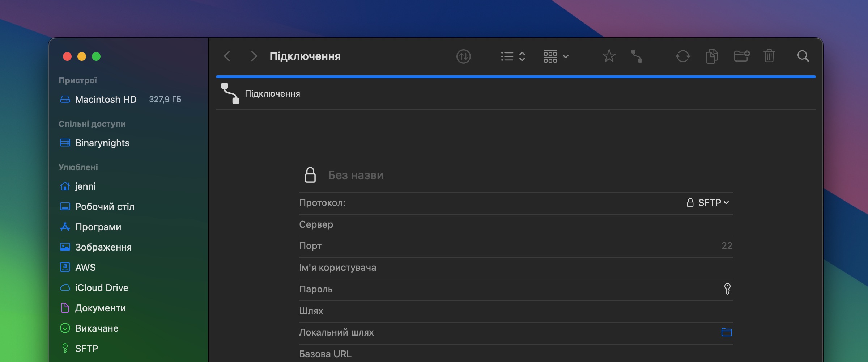Go forward with the right arrow
This screenshot has height=362, width=868.
[x=254, y=56]
